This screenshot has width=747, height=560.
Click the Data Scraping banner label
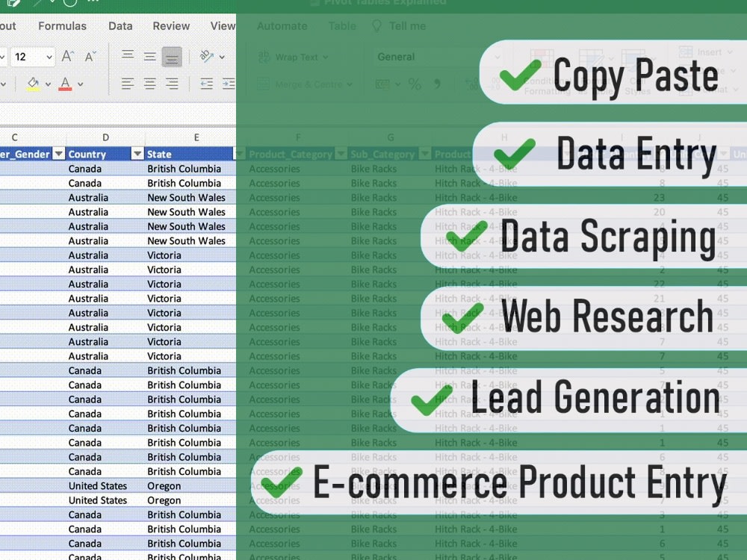pos(608,237)
